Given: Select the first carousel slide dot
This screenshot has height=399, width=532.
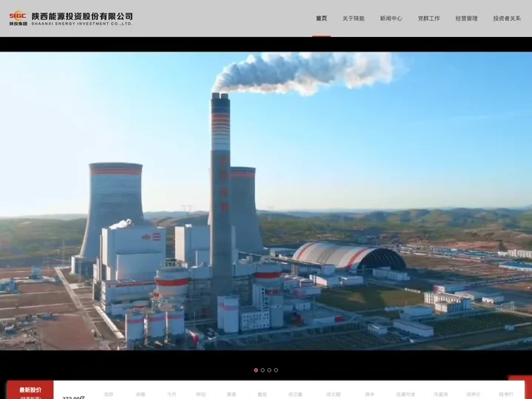Looking at the screenshot, I should 256,370.
